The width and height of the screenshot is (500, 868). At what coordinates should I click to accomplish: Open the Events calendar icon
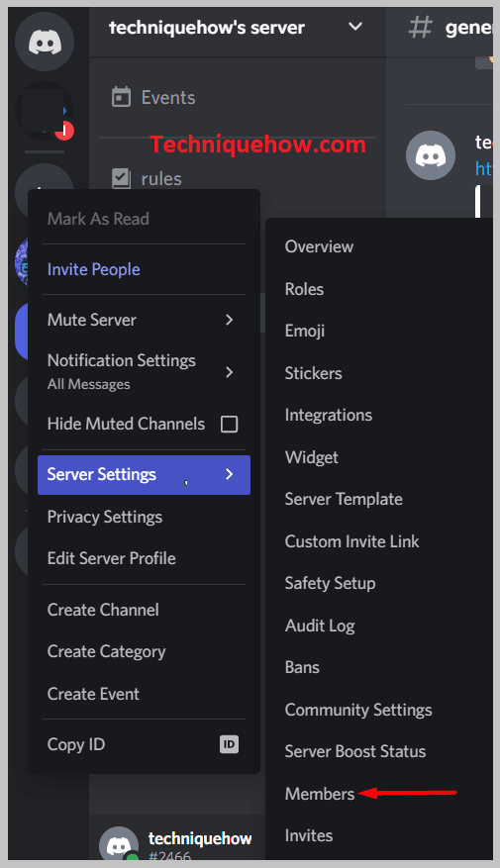(121, 97)
